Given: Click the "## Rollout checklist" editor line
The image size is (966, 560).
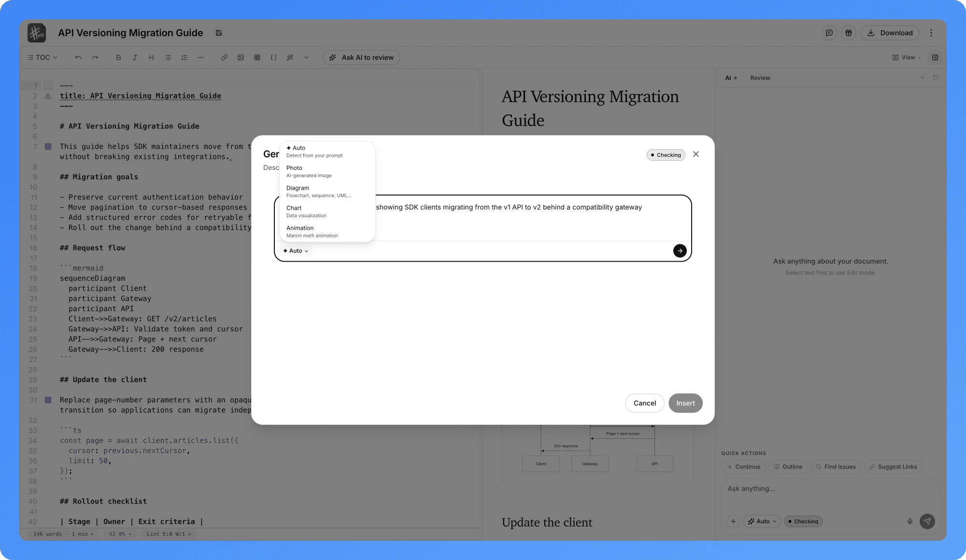Looking at the screenshot, I should pos(103,501).
